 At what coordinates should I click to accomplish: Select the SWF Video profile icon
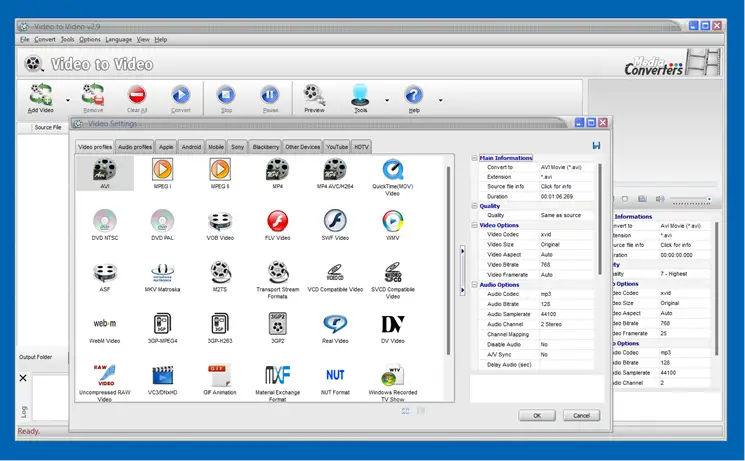[335, 221]
